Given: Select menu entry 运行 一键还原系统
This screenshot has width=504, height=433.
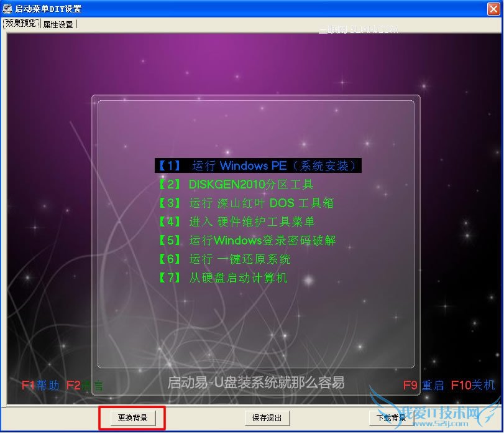Looking at the screenshot, I should click(x=225, y=259).
